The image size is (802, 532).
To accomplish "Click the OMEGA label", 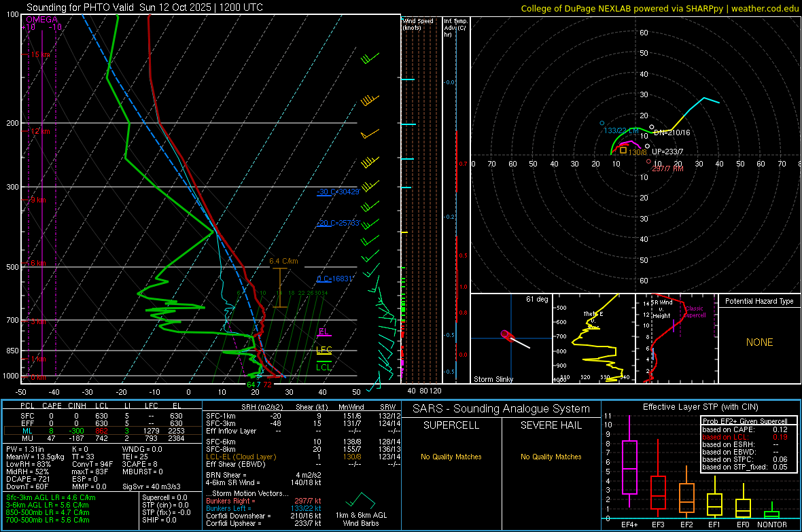I will tap(42, 20).
